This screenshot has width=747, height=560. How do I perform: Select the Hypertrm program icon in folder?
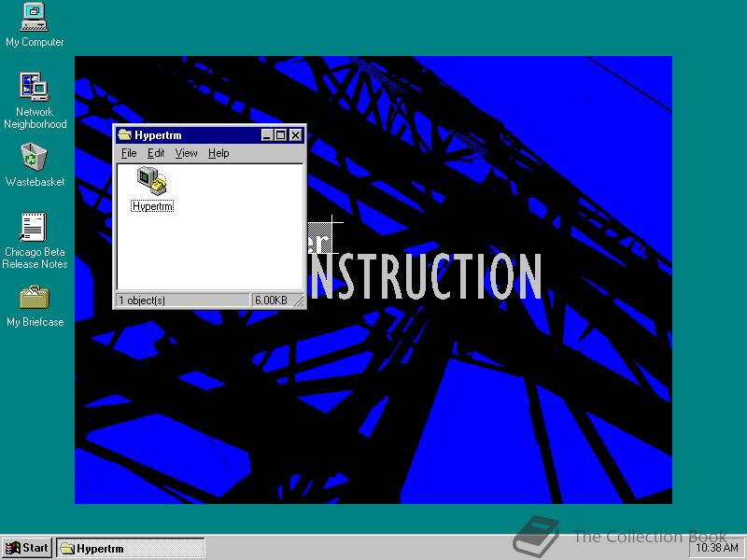(152, 181)
